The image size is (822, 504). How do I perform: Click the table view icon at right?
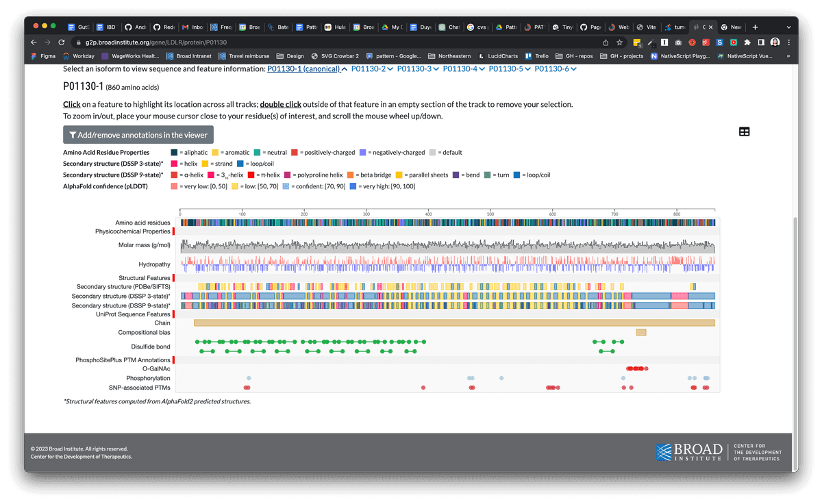(744, 131)
